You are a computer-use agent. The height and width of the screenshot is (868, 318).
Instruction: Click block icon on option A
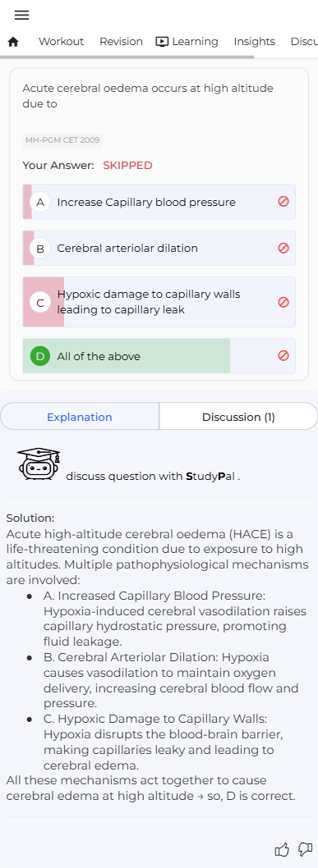(x=283, y=202)
